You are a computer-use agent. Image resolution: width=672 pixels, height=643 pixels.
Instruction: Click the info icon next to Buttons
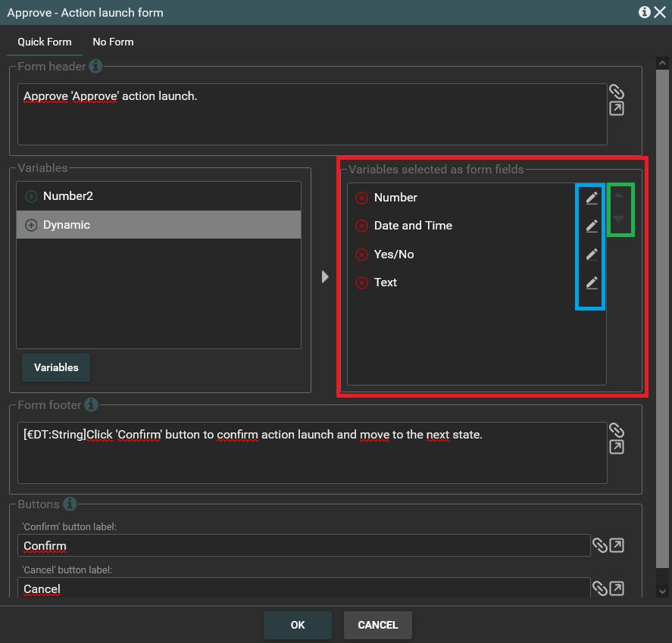coord(70,504)
